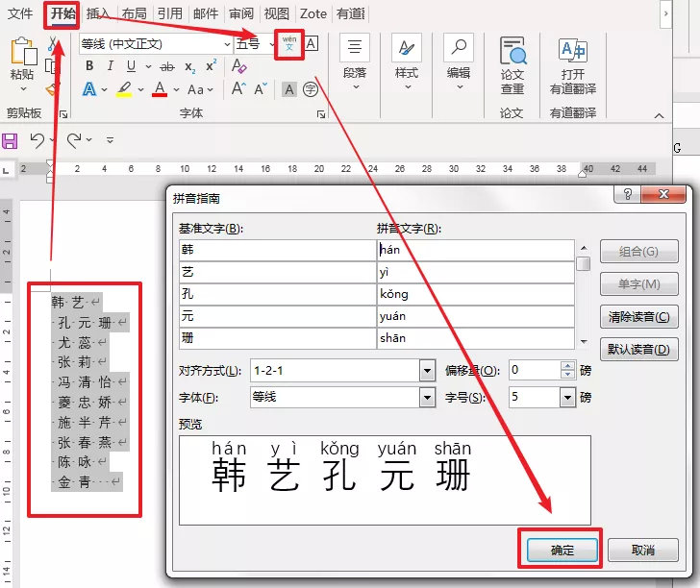Collapse the ribbon with chevron
Viewport: 700px width, 588px height.
click(x=659, y=116)
